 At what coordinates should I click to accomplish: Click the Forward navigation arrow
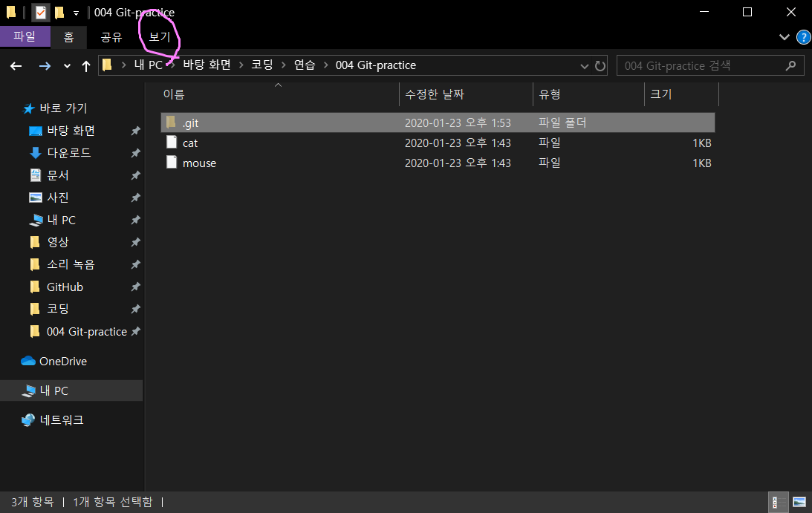click(x=45, y=66)
